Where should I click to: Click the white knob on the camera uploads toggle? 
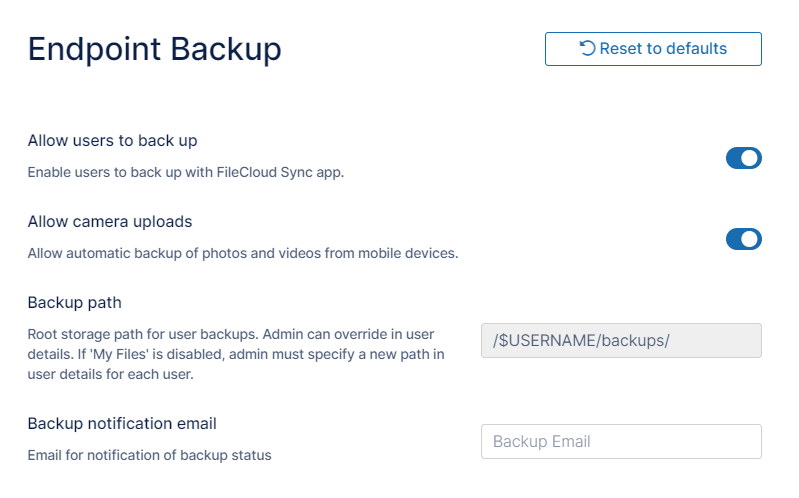point(751,239)
